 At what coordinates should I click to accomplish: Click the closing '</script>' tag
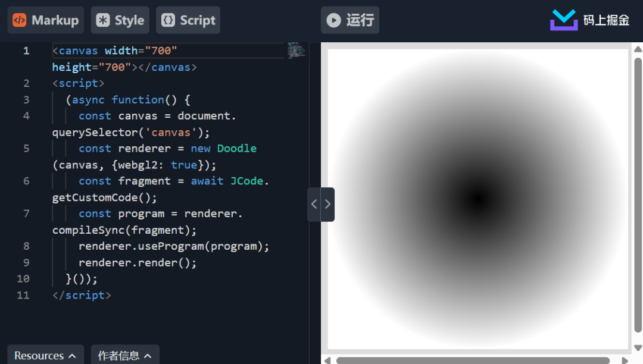click(x=82, y=295)
